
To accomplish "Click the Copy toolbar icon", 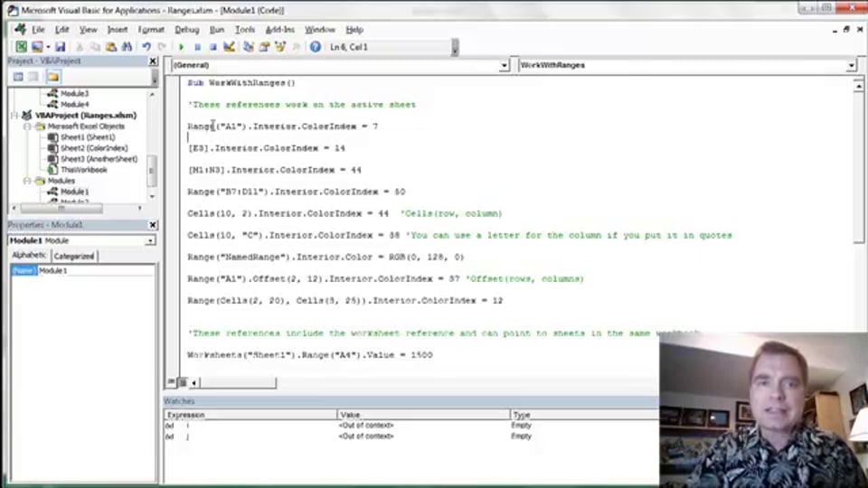I will coord(95,47).
